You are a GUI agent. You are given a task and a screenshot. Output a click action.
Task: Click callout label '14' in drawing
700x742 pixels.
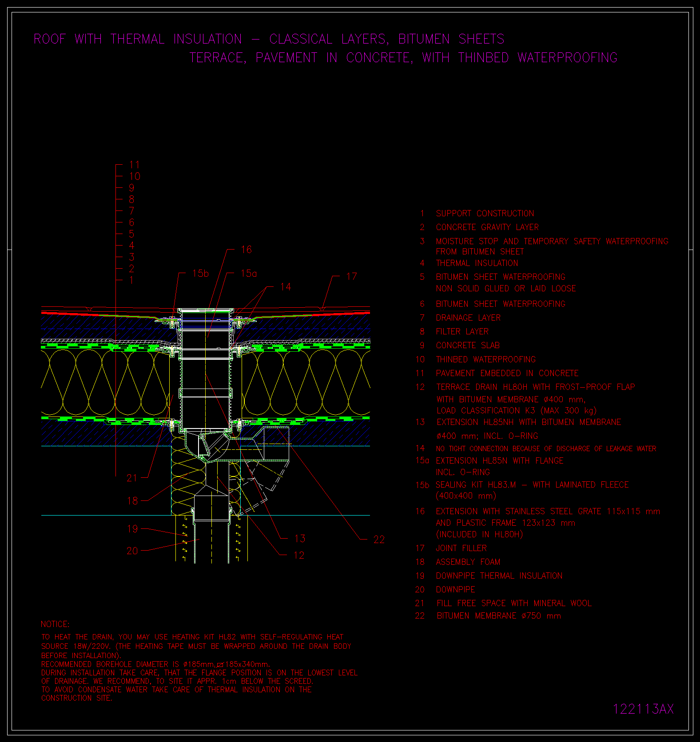tap(286, 287)
